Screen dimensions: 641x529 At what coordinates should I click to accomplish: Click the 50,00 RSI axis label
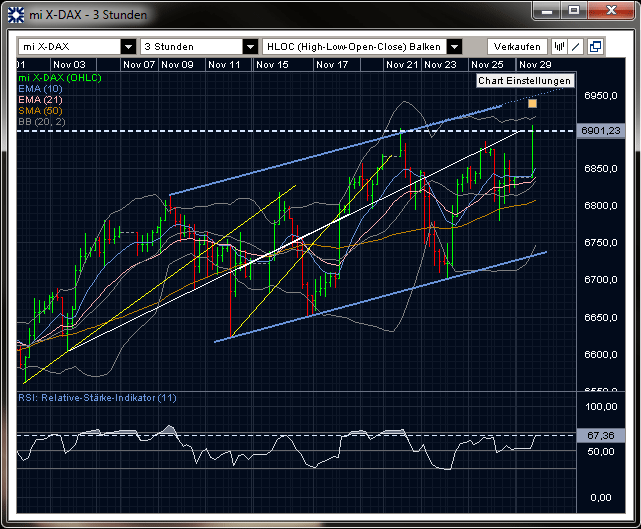(601, 452)
